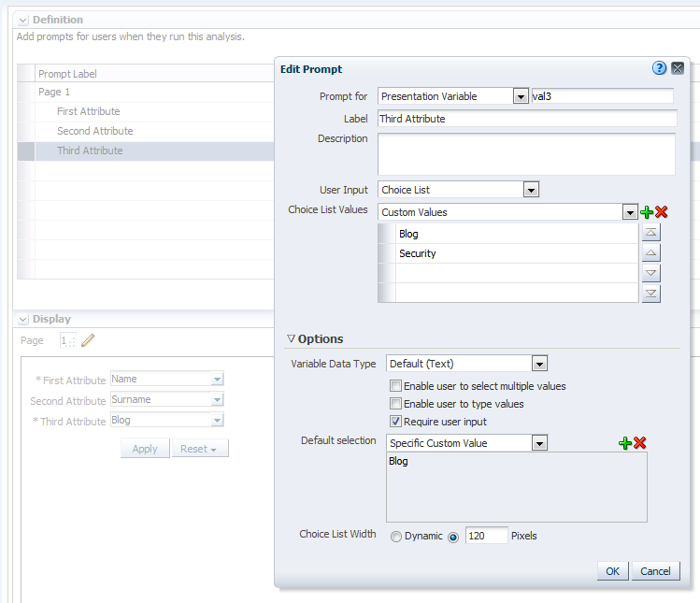Screen dimensions: 700x603
Task: Delete the selected choice list value
Action: click(661, 212)
